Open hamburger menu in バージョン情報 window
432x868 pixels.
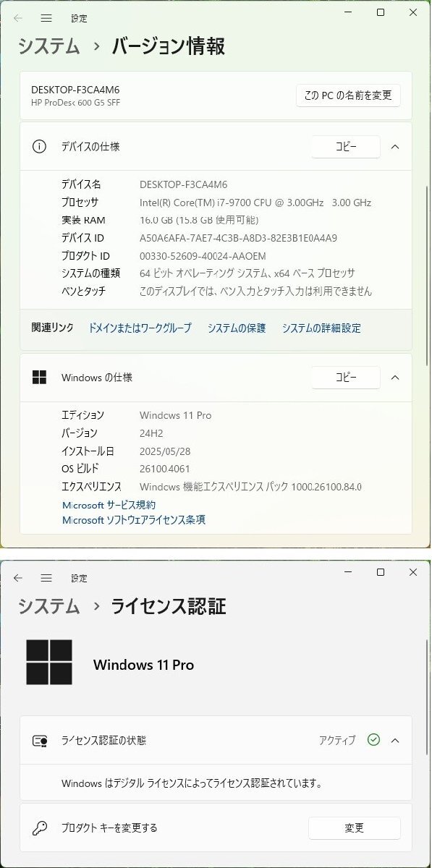click(x=46, y=17)
